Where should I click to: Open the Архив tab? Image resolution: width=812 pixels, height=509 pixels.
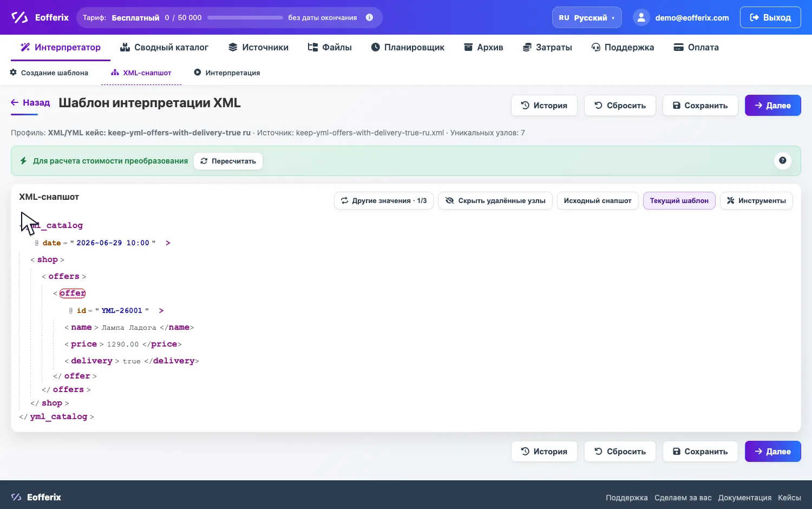(483, 47)
